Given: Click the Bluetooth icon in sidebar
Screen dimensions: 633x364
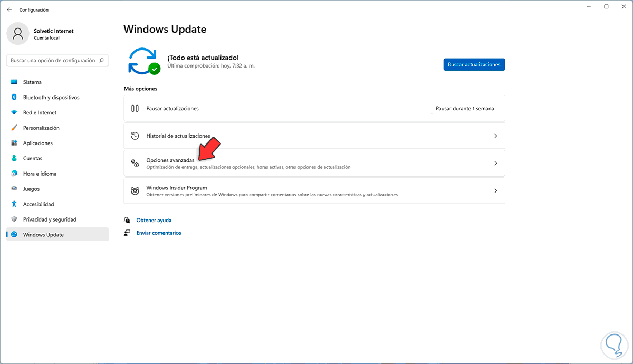Looking at the screenshot, I should [x=14, y=98].
